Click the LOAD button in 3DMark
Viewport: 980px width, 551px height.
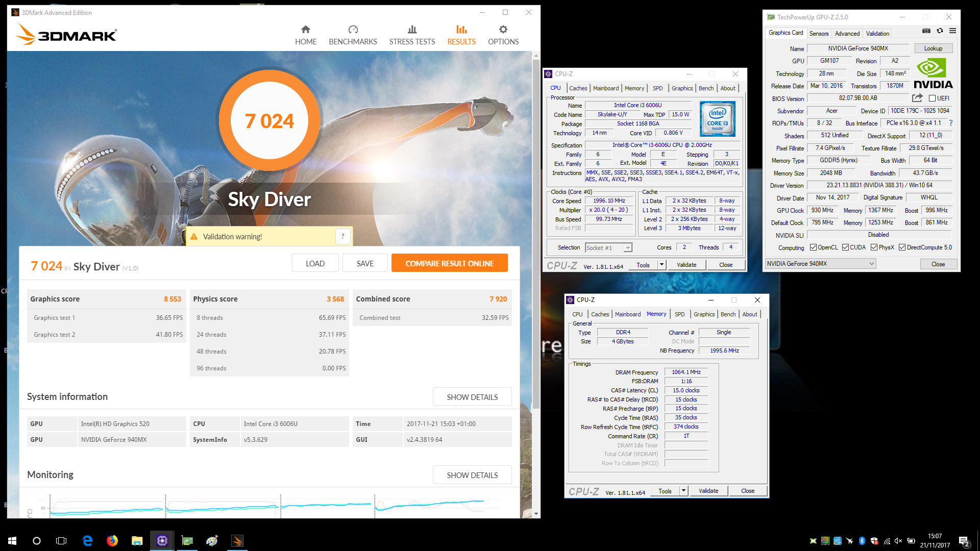pos(315,263)
